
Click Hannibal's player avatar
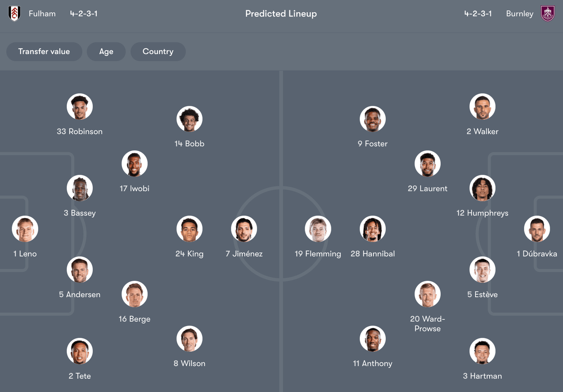click(x=373, y=229)
